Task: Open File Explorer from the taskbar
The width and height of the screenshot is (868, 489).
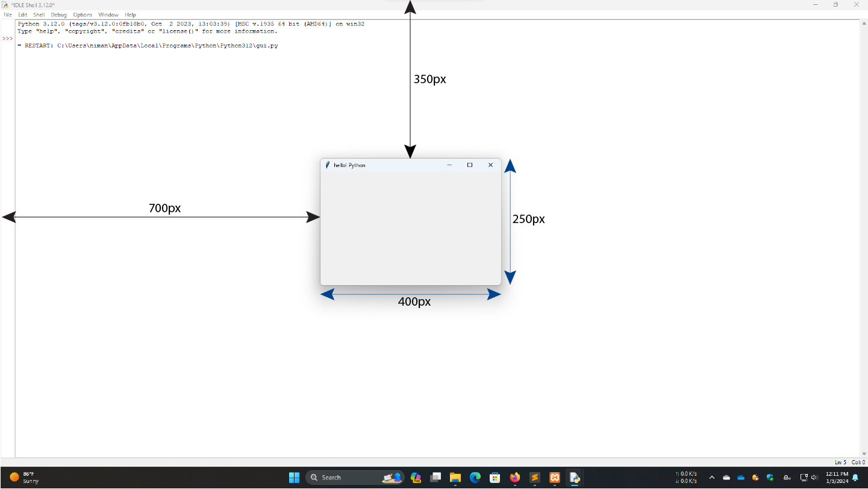Action: pyautogui.click(x=455, y=478)
